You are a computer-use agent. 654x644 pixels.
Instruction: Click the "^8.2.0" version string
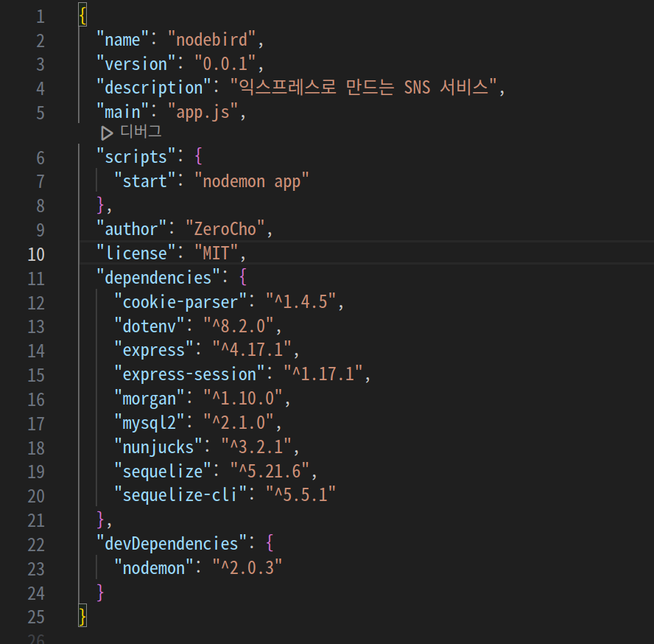pos(238,326)
